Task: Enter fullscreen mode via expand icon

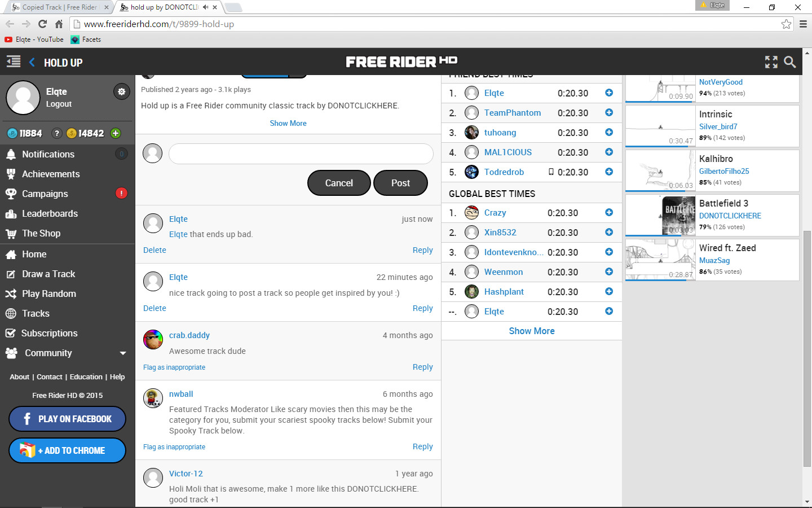Action: (x=771, y=62)
